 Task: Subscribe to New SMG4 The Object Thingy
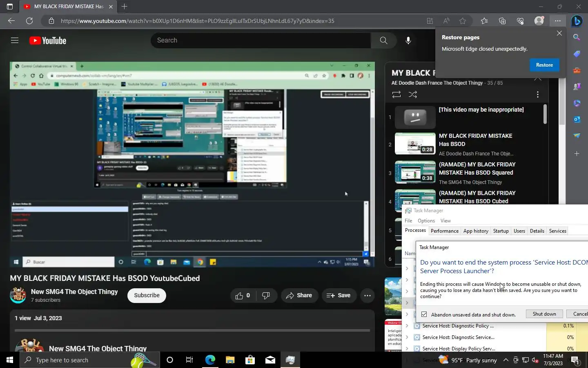click(x=147, y=295)
